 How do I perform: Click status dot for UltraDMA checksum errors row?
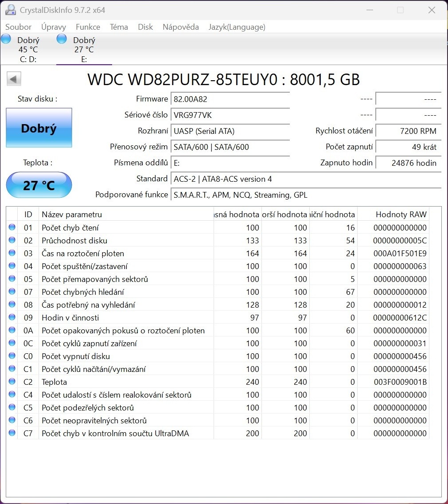pyautogui.click(x=12, y=433)
